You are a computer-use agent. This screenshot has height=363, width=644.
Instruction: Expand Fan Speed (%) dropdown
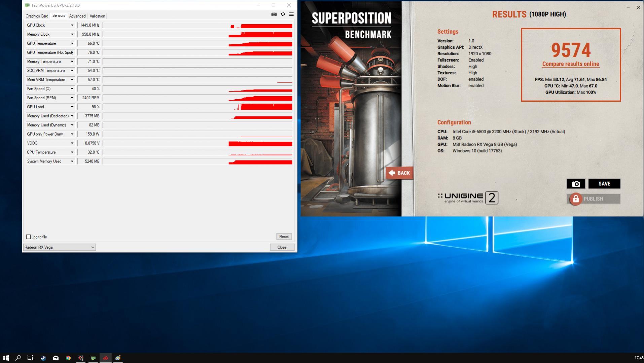72,89
